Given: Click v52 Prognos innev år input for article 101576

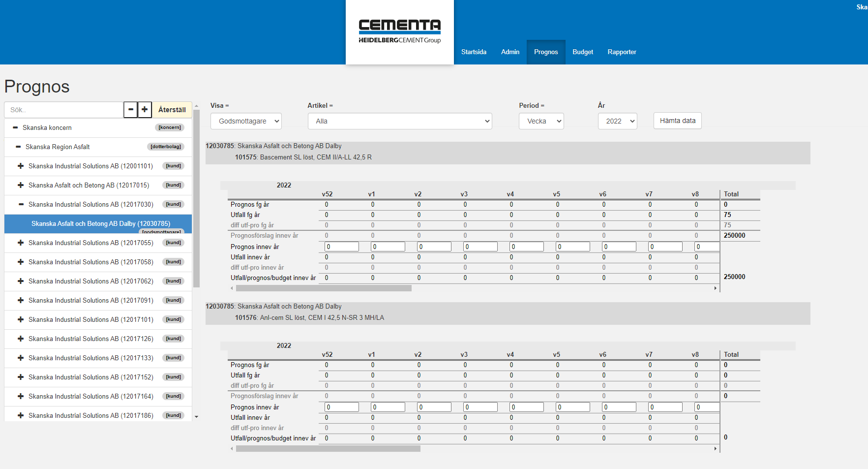Looking at the screenshot, I should [342, 407].
